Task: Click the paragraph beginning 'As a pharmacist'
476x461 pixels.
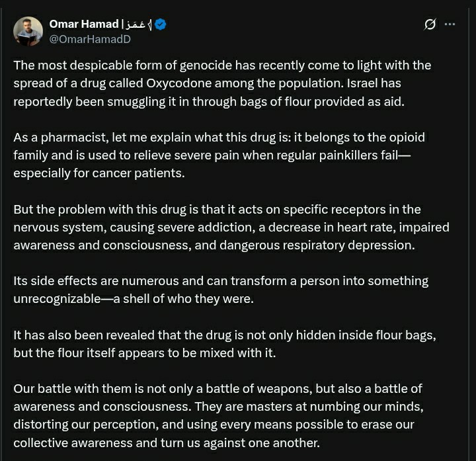Action: coord(219,155)
